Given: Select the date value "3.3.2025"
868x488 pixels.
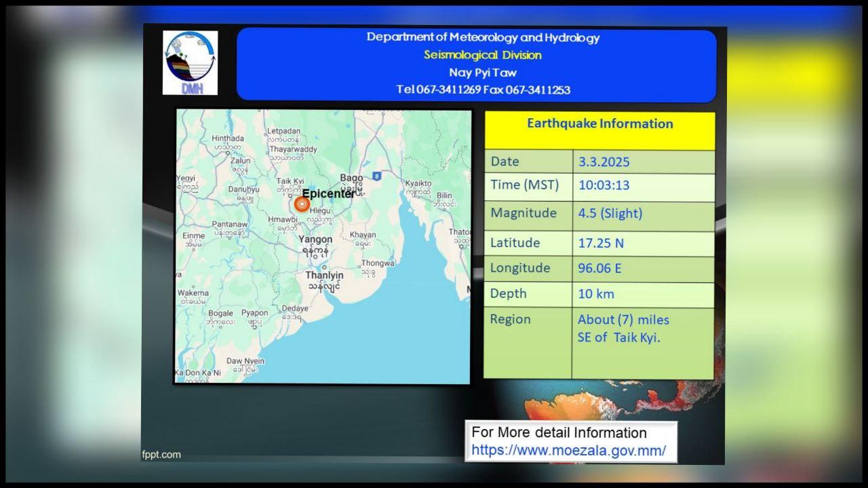Looking at the screenshot, I should point(604,162).
